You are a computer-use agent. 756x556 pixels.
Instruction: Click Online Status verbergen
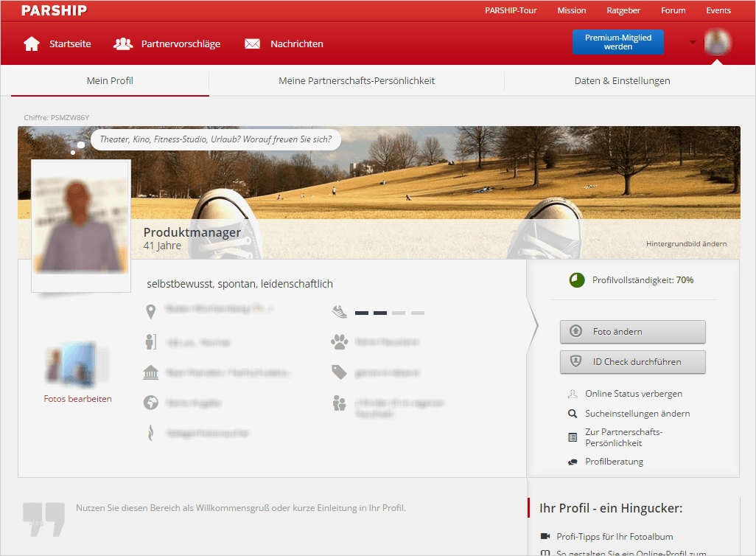point(634,394)
